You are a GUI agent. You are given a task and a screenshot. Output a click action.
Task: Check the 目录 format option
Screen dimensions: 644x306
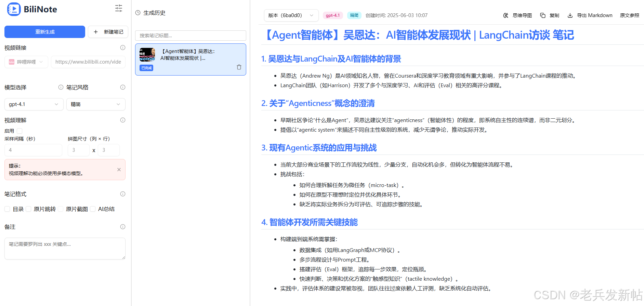point(7,209)
